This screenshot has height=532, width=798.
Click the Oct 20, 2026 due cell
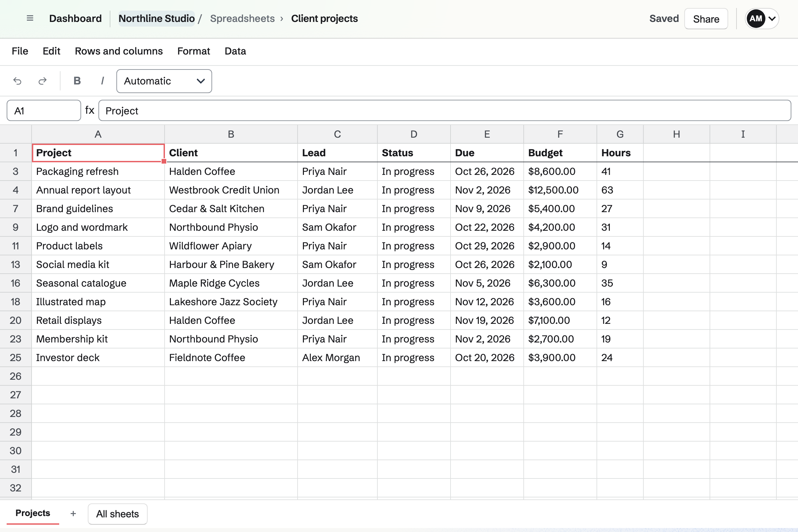pos(487,358)
